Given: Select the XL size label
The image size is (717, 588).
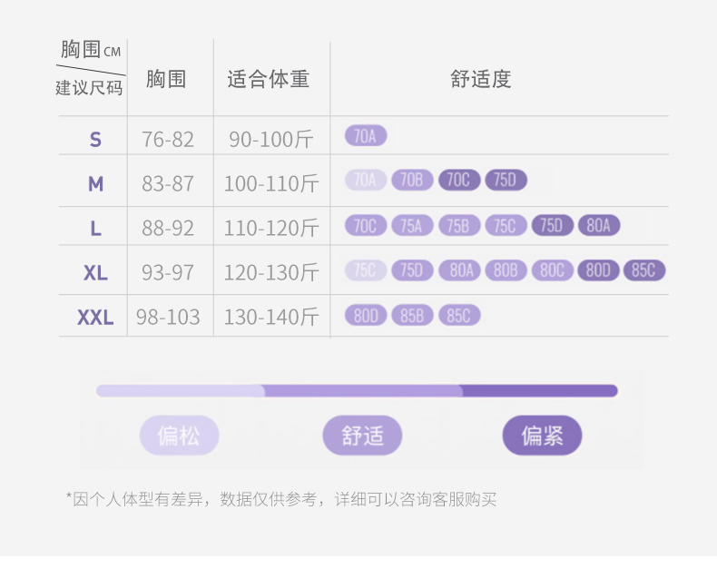Looking at the screenshot, I should click(95, 272).
